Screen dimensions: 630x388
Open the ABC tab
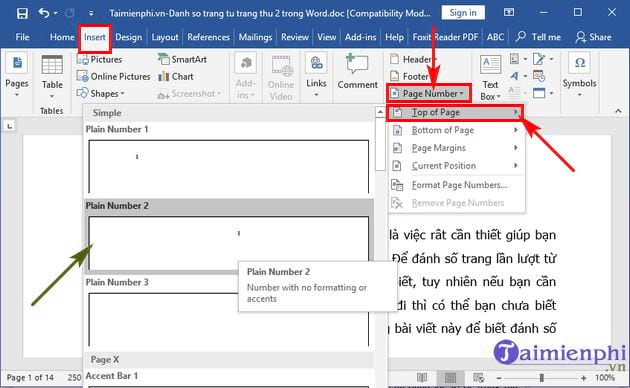[x=495, y=37]
